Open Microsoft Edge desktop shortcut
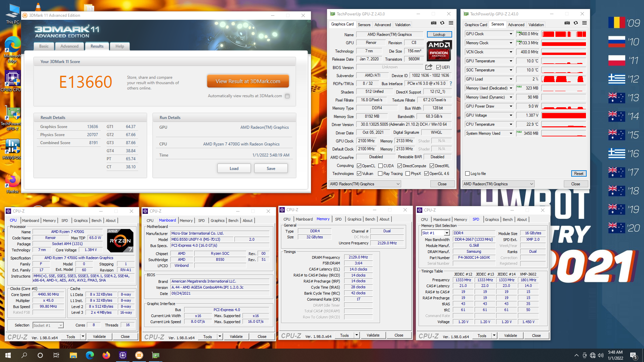Image resolution: width=644 pixels, height=362 pixels. (x=12, y=49)
